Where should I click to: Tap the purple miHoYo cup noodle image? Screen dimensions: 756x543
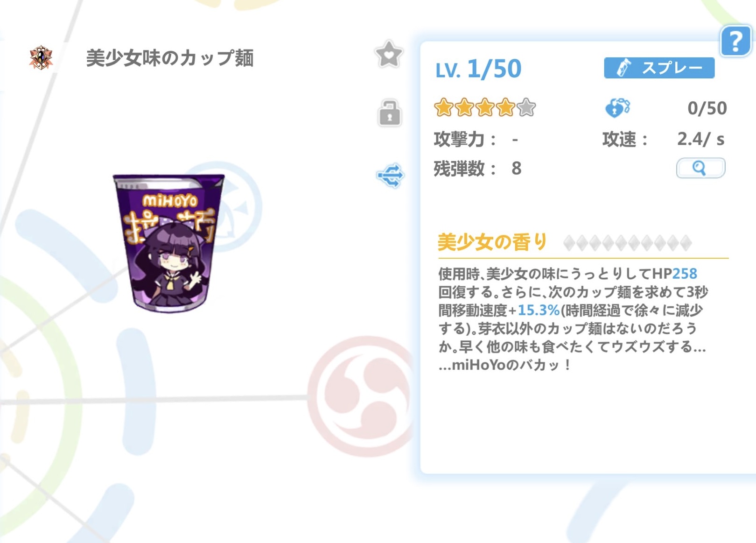click(169, 243)
